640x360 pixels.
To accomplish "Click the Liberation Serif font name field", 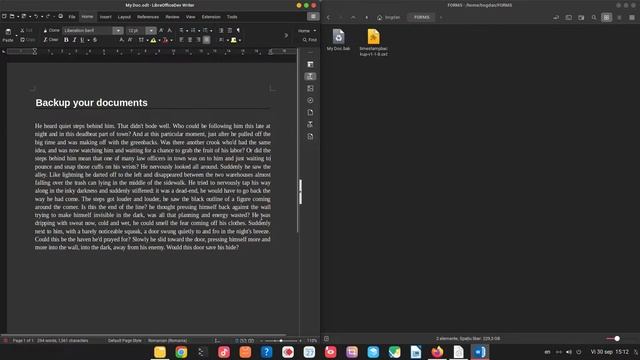I will [x=88, y=31].
